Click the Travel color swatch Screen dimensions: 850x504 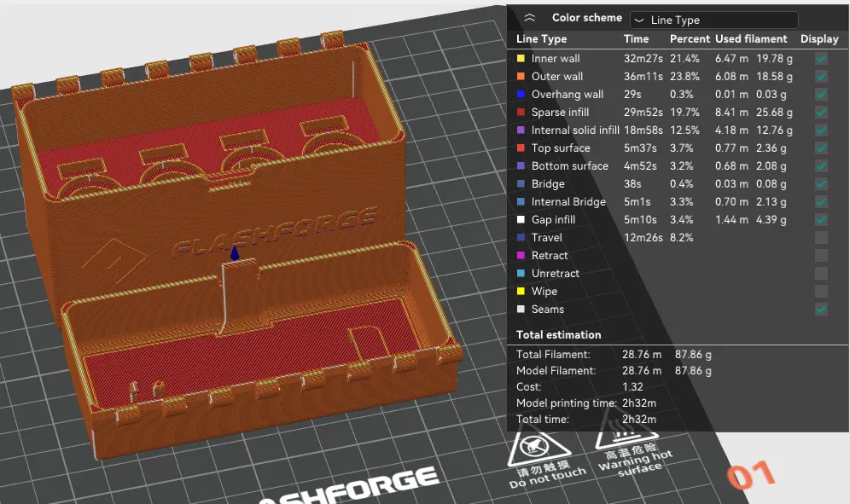click(x=521, y=237)
